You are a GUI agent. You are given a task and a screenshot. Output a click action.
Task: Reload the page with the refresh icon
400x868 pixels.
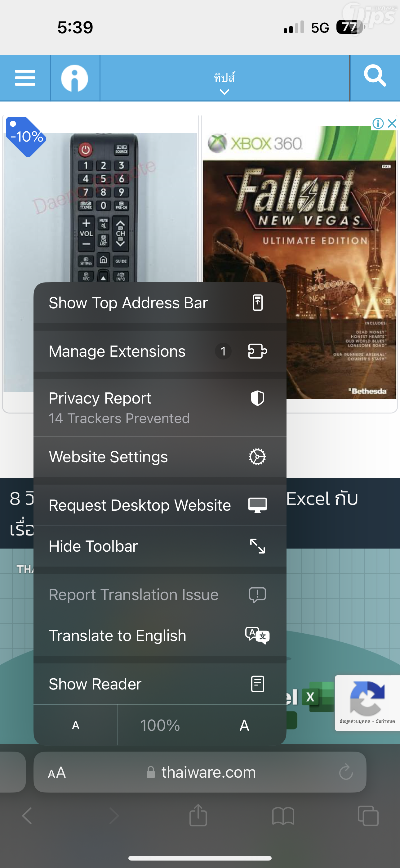[x=346, y=772]
